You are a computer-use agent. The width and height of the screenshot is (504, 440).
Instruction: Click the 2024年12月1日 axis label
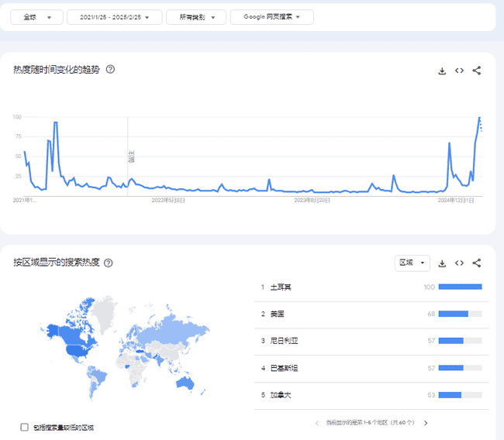[x=456, y=201]
